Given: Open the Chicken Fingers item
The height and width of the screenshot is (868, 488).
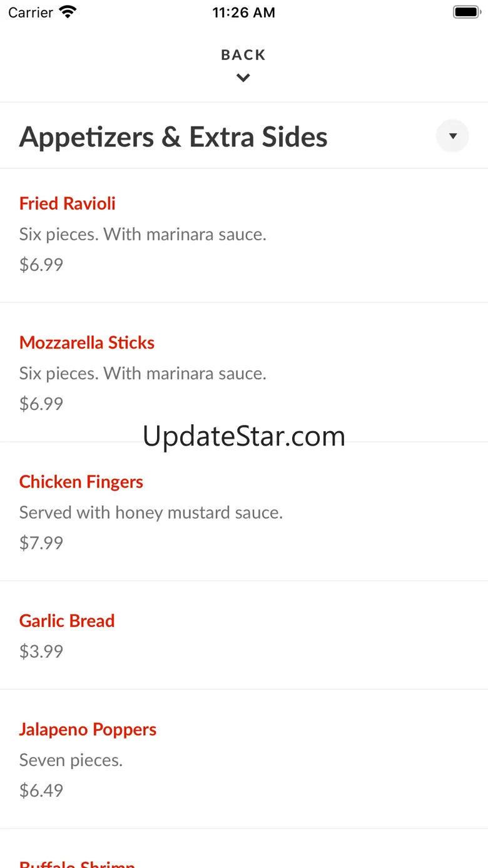Looking at the screenshot, I should (244, 511).
